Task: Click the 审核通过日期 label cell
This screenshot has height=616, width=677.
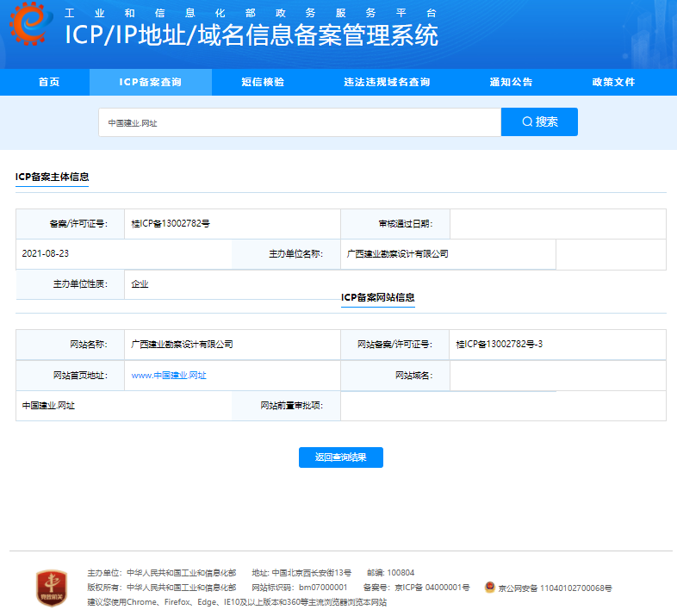Action: 395,224
